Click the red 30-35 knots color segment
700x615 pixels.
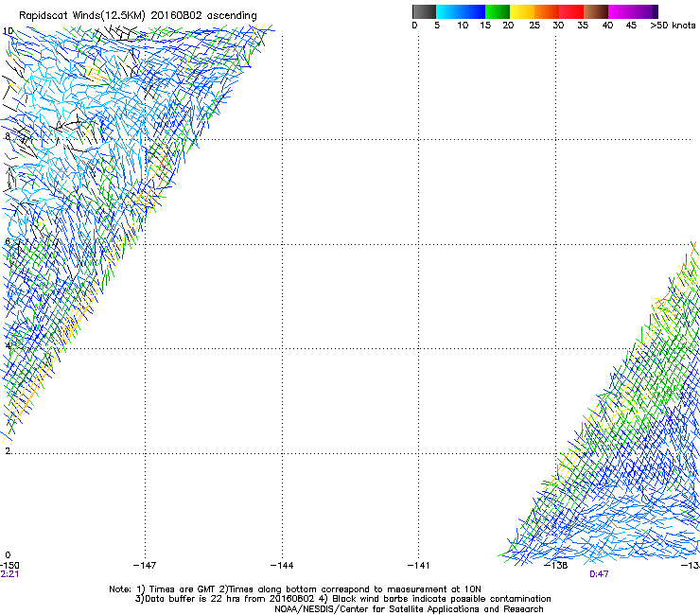(x=571, y=11)
